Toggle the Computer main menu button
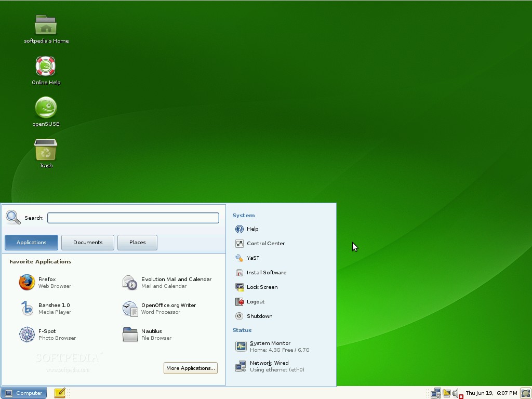 pos(23,393)
